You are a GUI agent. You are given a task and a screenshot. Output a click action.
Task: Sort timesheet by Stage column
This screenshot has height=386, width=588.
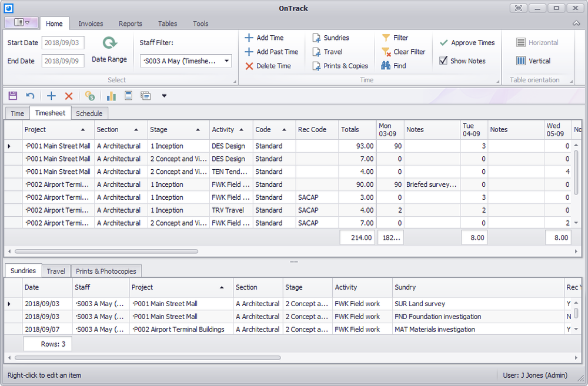(x=179, y=130)
